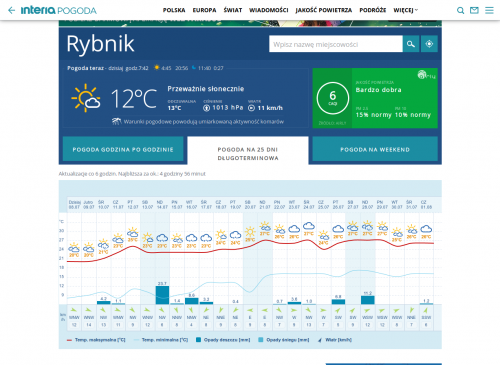Click the city search magnifier button
The image size is (500, 365).
click(411, 44)
